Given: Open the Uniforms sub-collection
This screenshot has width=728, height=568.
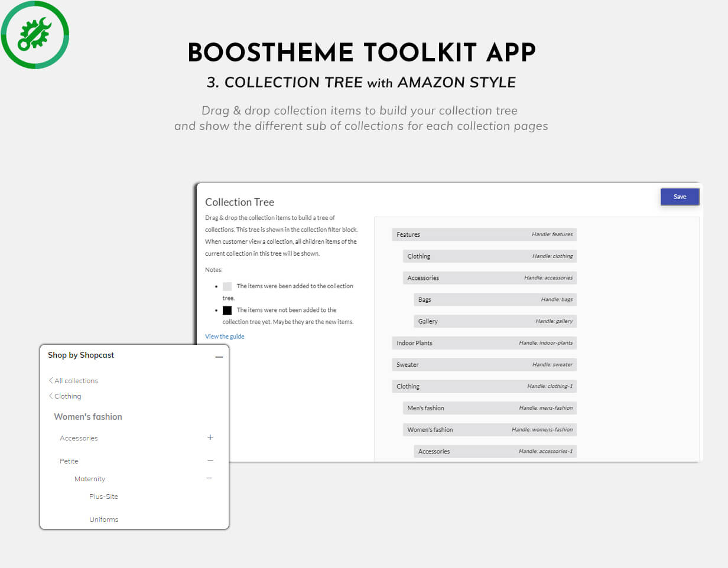Looking at the screenshot, I should 103,520.
